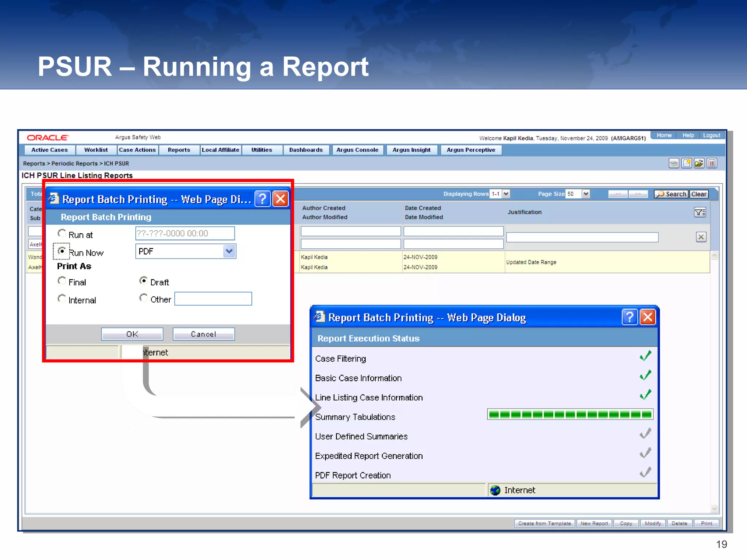Click the Summary Tabulations progress bar

(570, 414)
